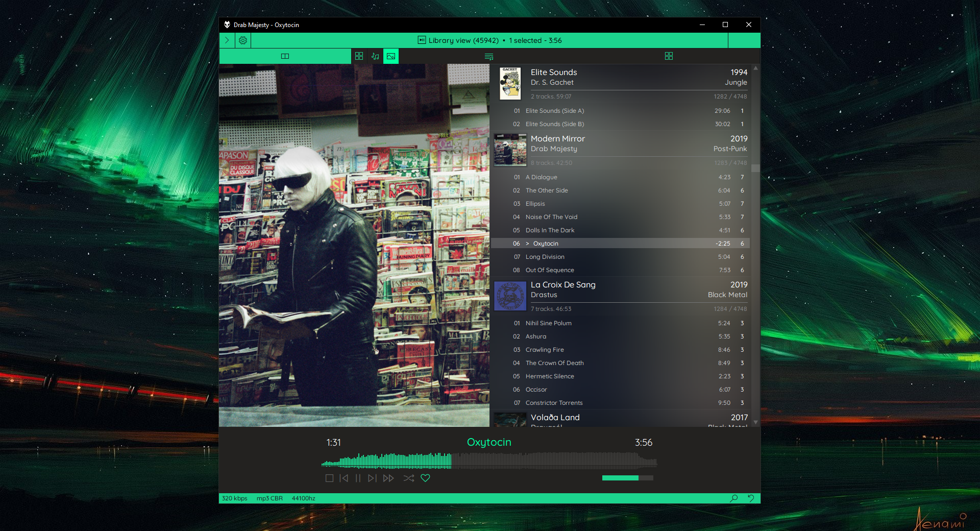Click the playlist scrollbar thumb
The width and height of the screenshot is (980, 531).
(755, 168)
